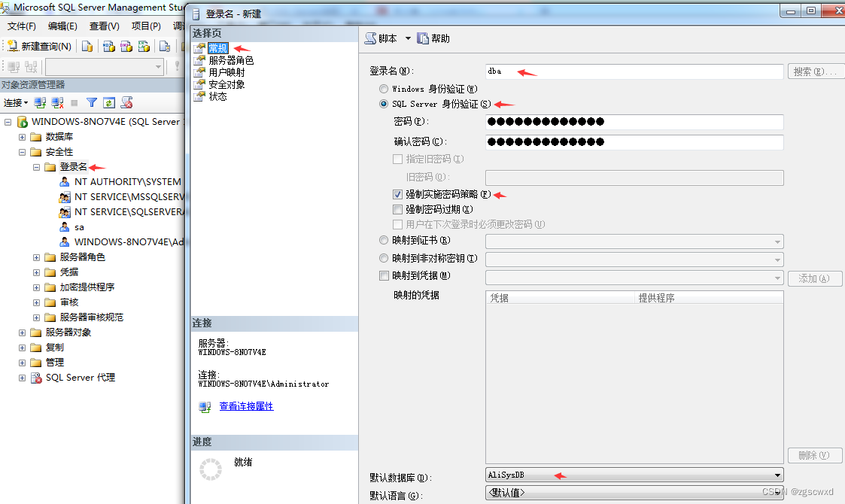Click the Connect Object Explorer icon
The image size is (845, 504).
(40, 102)
